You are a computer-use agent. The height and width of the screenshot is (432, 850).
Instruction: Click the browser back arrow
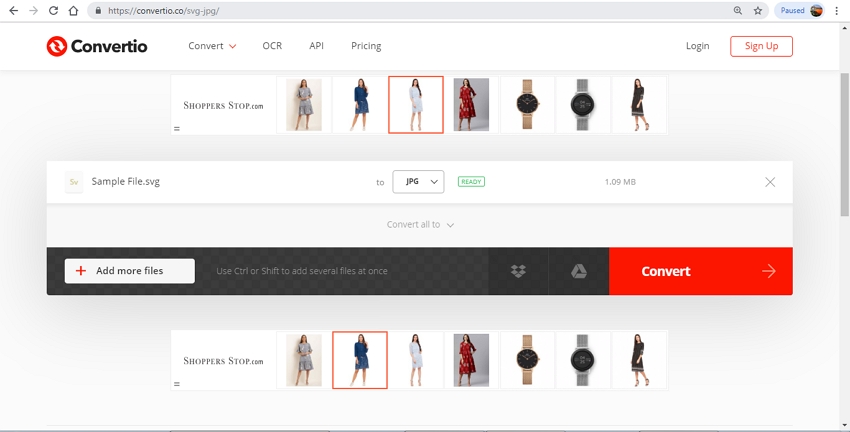click(x=13, y=11)
